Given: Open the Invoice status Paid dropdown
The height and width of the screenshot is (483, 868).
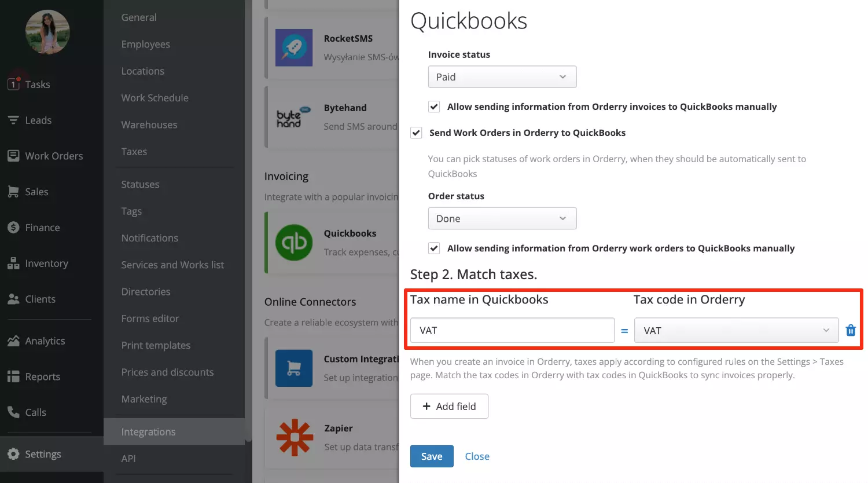Looking at the screenshot, I should (x=502, y=77).
